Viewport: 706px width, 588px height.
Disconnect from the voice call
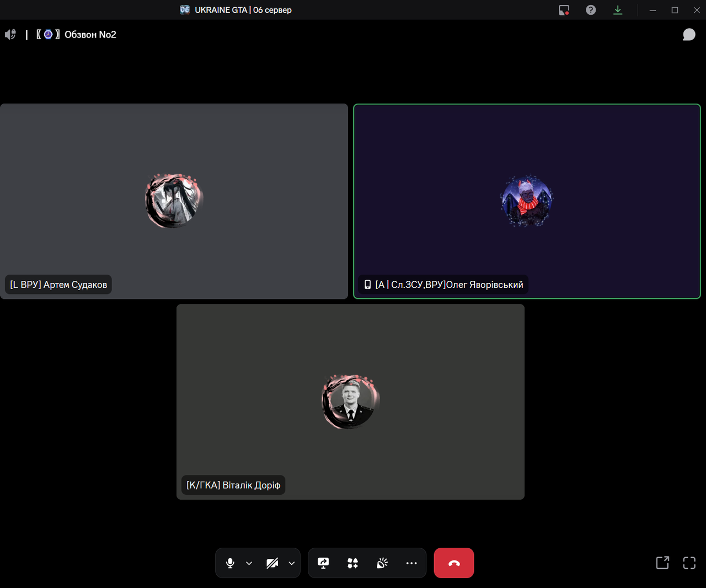[x=454, y=563]
